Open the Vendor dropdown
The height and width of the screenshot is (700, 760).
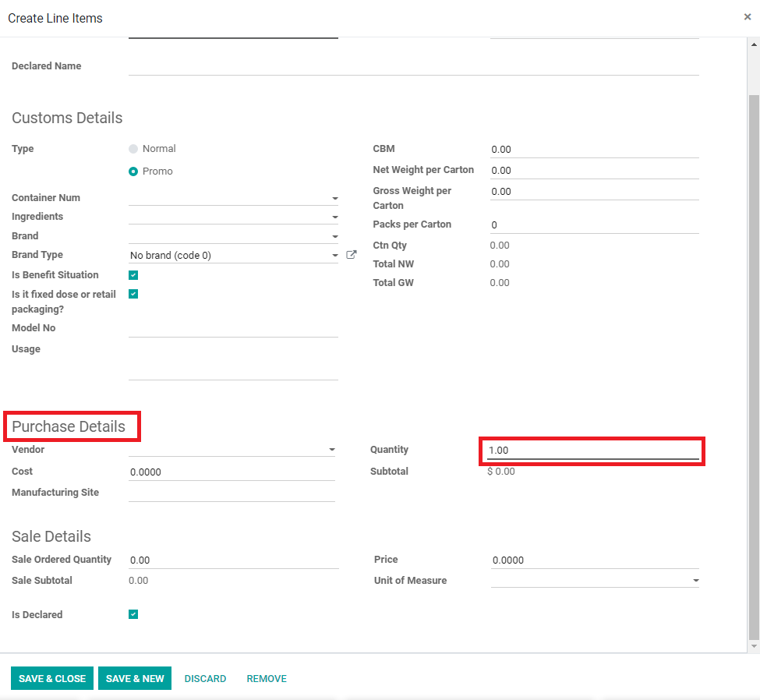point(332,450)
